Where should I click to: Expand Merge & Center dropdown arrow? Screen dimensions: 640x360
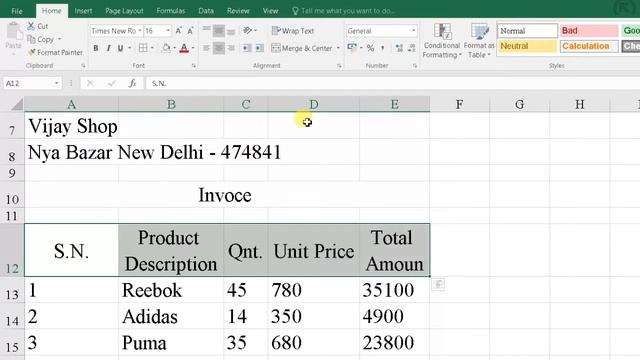point(338,48)
